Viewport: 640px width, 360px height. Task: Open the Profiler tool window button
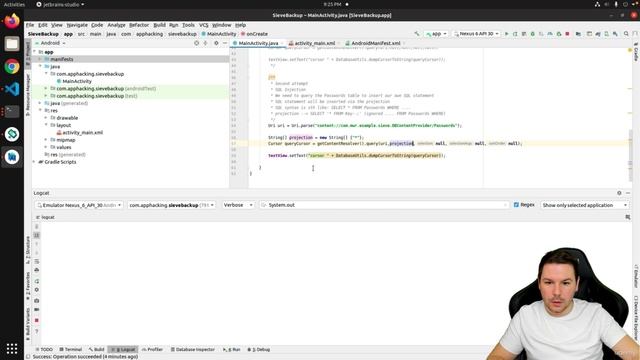point(152,349)
